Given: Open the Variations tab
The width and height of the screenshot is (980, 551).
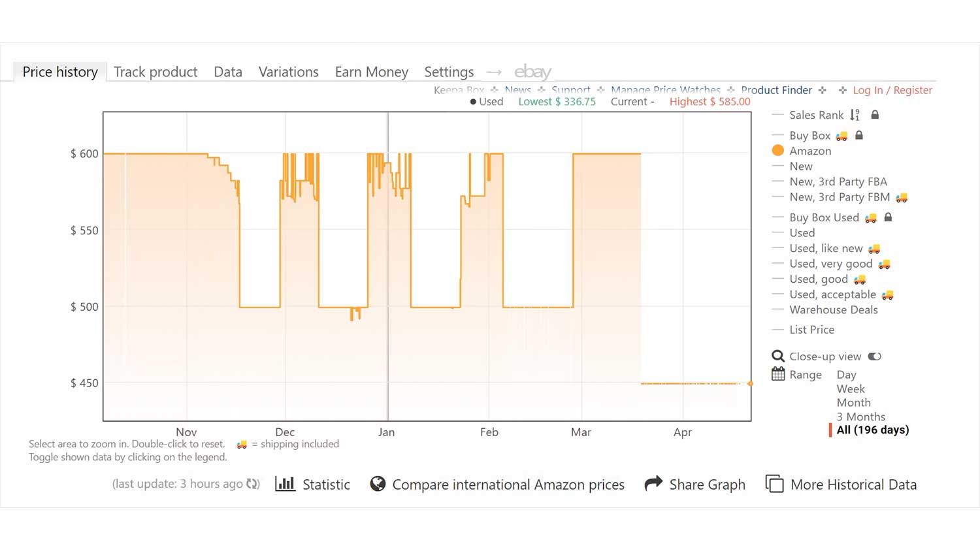Looking at the screenshot, I should 288,72.
